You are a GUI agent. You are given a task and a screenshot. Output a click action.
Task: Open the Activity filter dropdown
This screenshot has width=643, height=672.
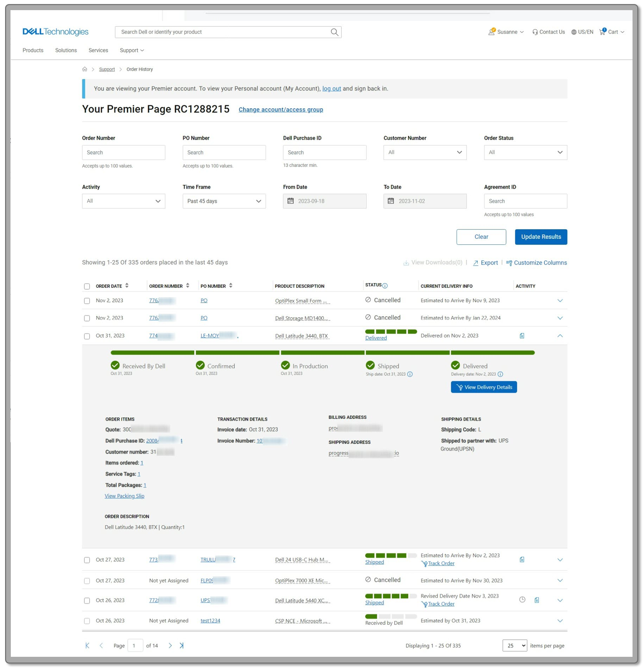click(x=123, y=201)
